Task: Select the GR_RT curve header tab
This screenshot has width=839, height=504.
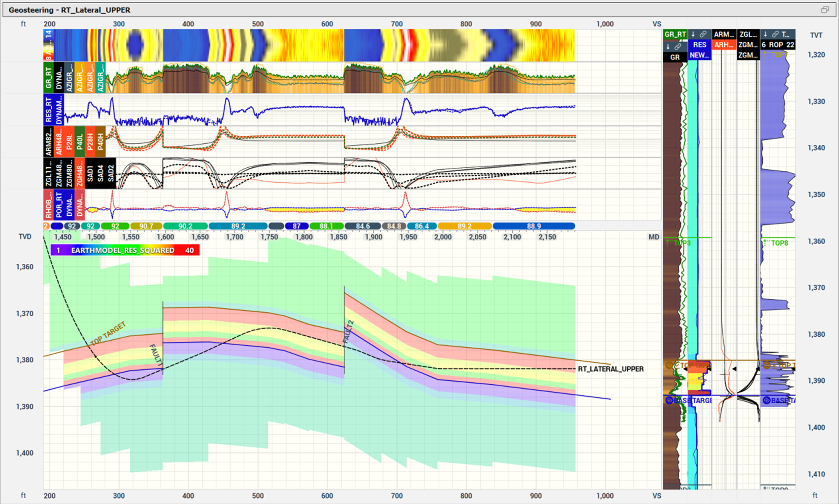Action: click(x=675, y=34)
